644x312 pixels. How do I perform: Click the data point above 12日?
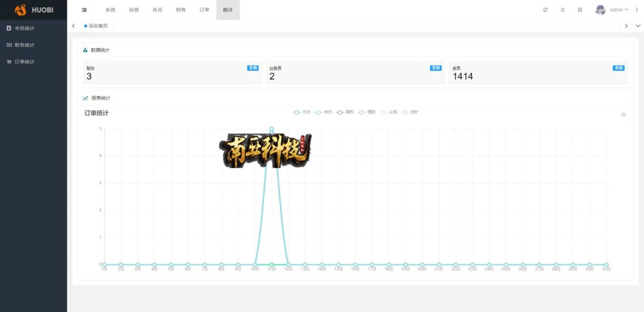(288, 264)
